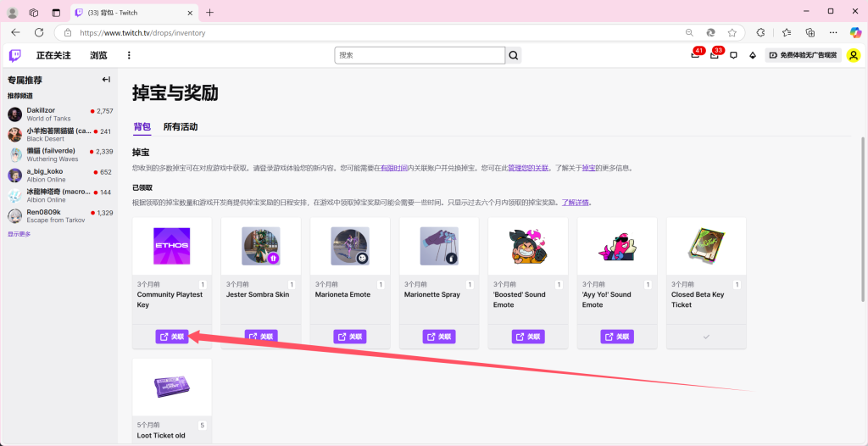Image resolution: width=868 pixels, height=446 pixels.
Task: Open the 小羊抱著黑貓貓 channel
Action: [x=60, y=135]
